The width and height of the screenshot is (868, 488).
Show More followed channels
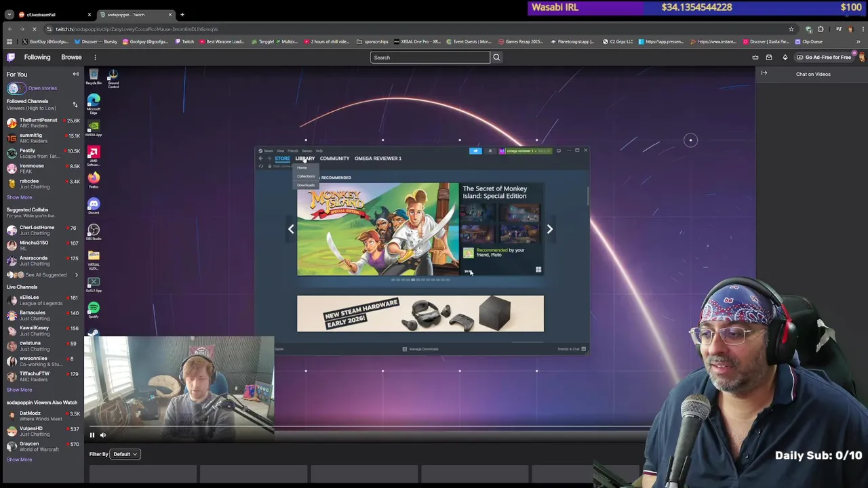point(19,197)
